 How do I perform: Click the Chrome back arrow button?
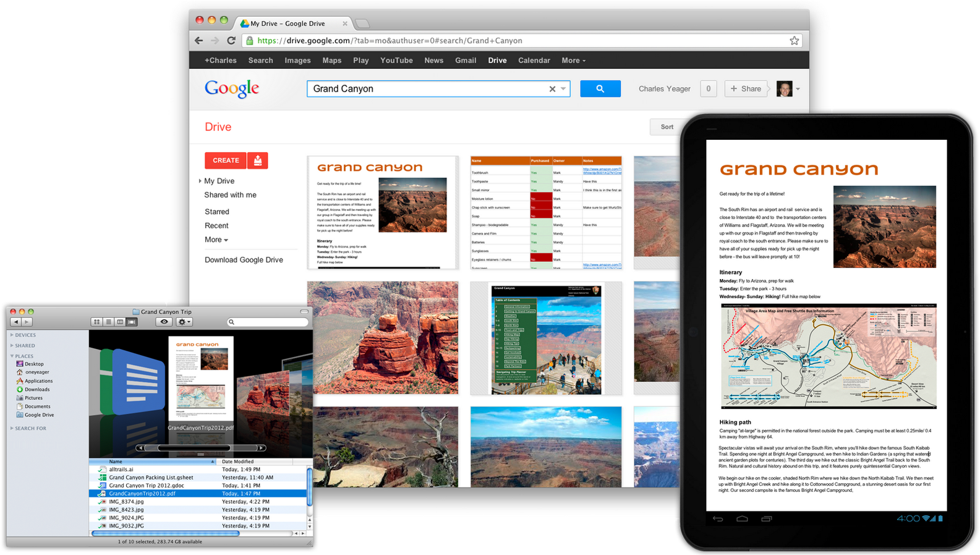(x=198, y=41)
